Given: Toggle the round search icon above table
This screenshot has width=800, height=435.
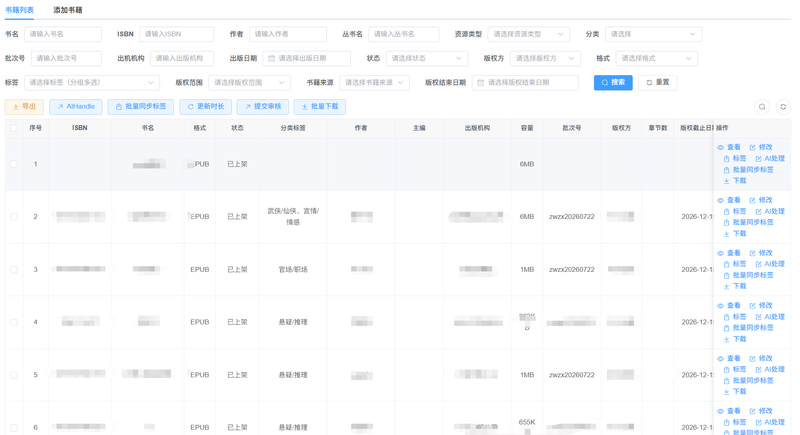Looking at the screenshot, I should (762, 107).
